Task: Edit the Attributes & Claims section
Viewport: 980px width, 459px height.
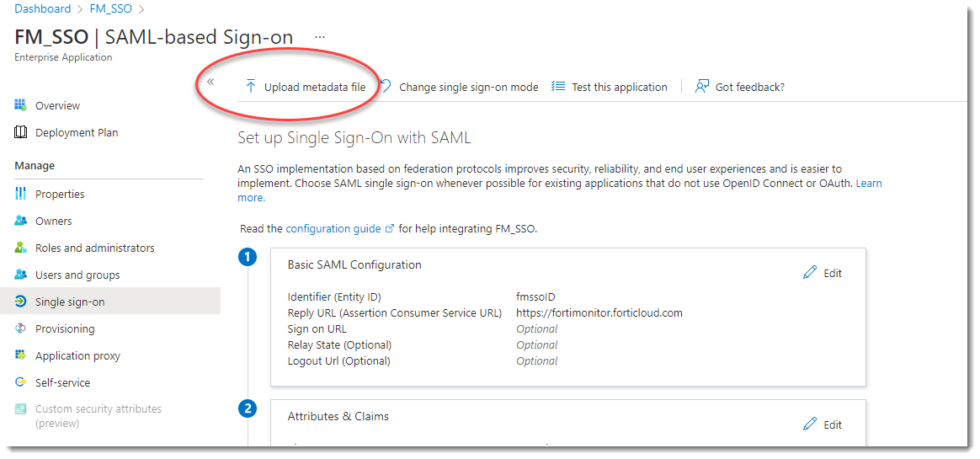Action: pyautogui.click(x=823, y=424)
